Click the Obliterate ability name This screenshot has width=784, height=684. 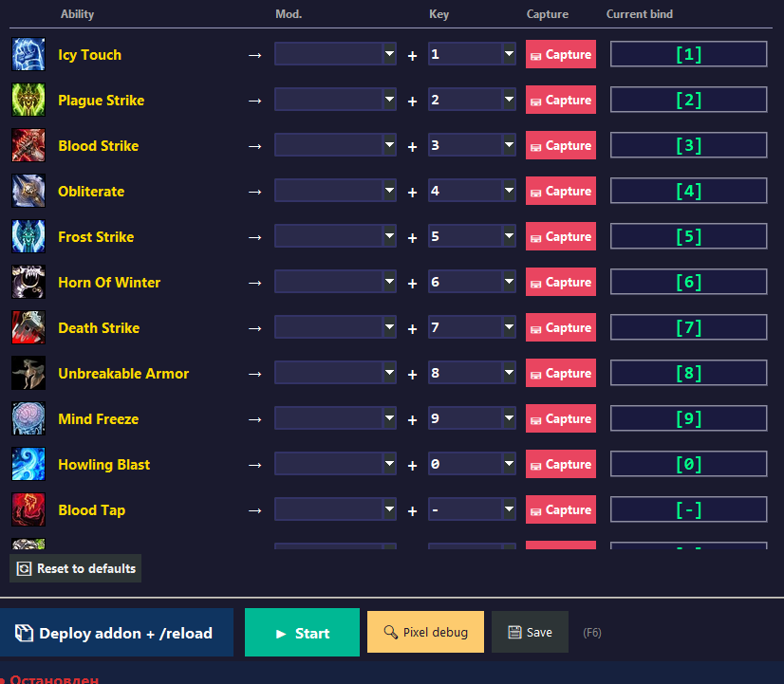pyautogui.click(x=91, y=192)
